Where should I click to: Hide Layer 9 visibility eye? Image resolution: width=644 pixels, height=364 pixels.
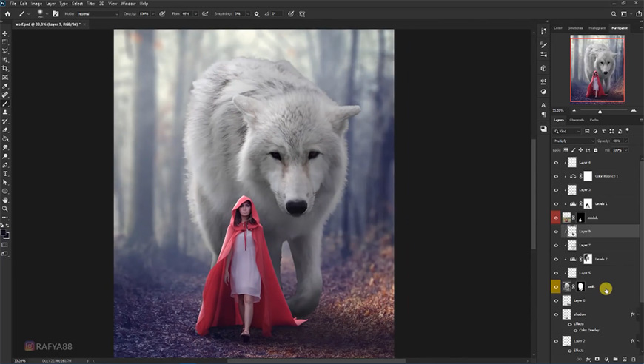556,232
